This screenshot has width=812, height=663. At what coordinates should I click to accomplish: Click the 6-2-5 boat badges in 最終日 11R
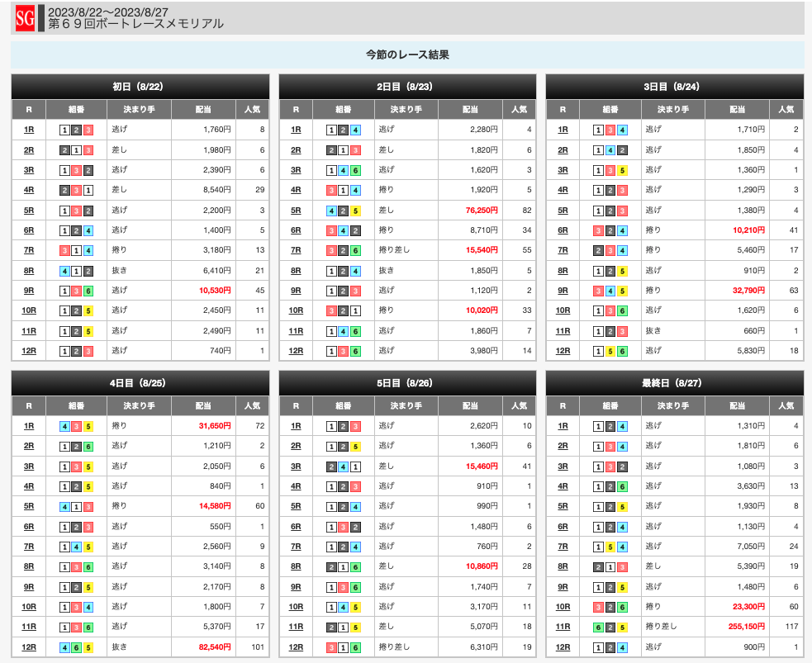(x=610, y=627)
